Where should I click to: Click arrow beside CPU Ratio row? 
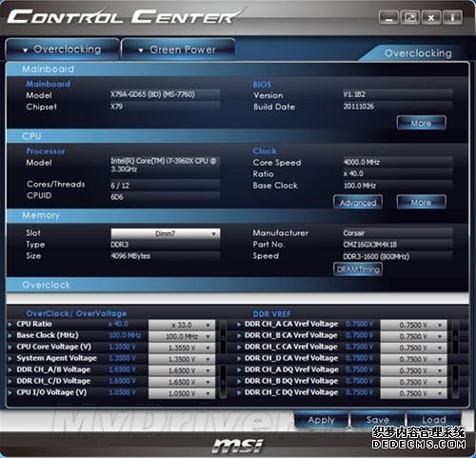(x=10, y=325)
